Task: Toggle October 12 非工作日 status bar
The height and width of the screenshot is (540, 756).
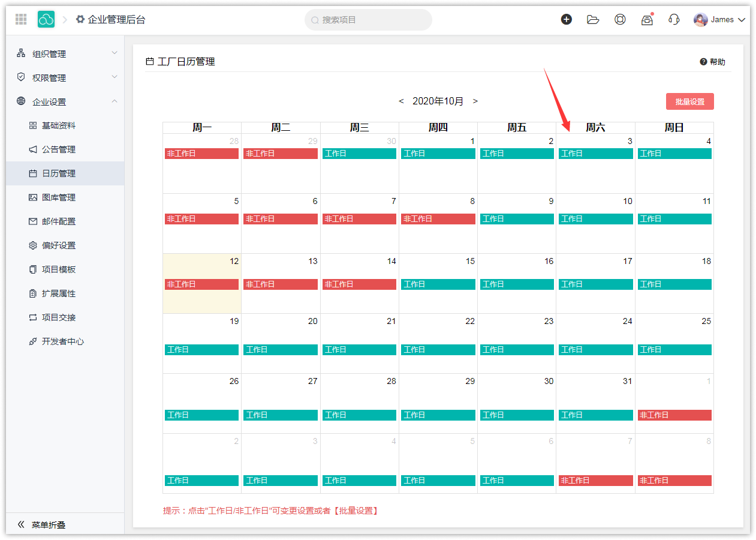Action: coord(201,284)
